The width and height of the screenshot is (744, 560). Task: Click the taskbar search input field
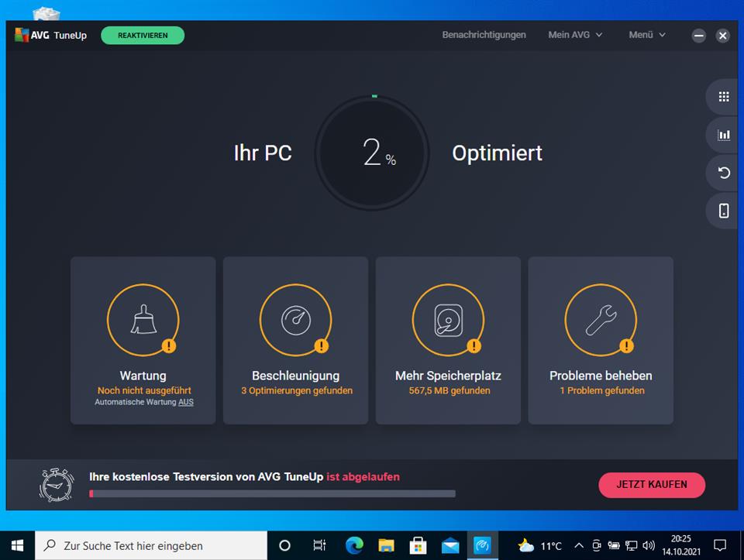tap(151, 546)
